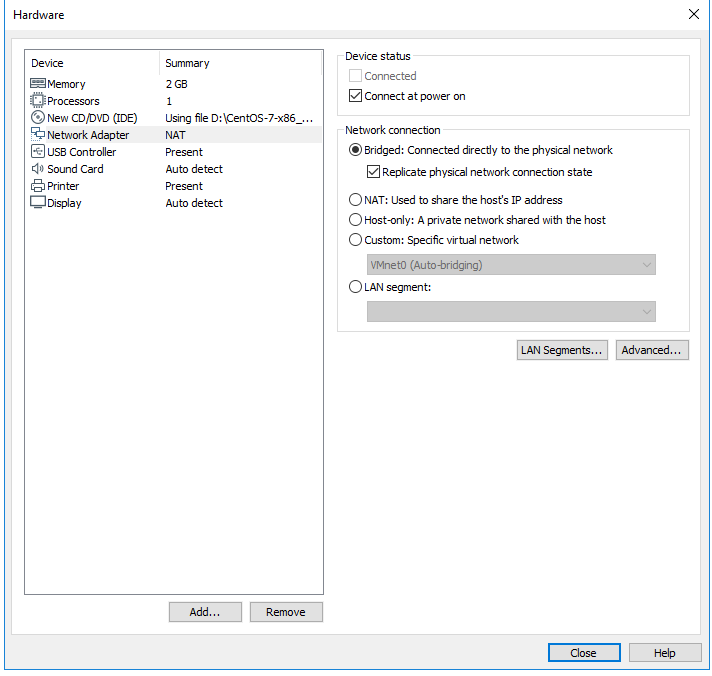
Task: Click the Summary column header
Action: click(x=187, y=63)
